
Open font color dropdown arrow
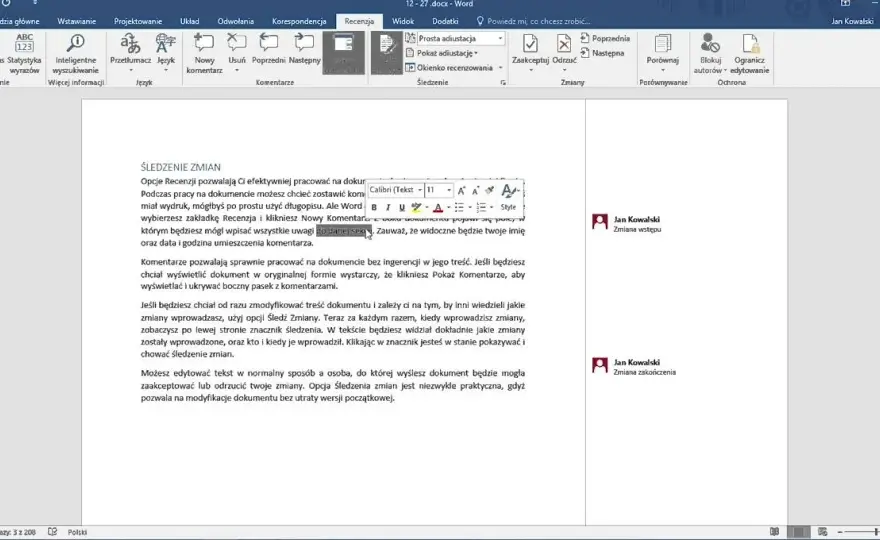click(448, 207)
